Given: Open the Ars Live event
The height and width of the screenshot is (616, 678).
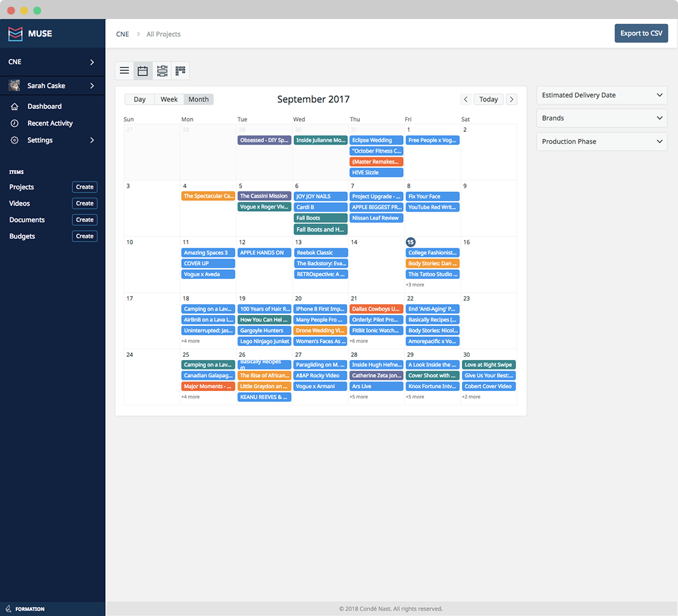Looking at the screenshot, I should point(376,387).
